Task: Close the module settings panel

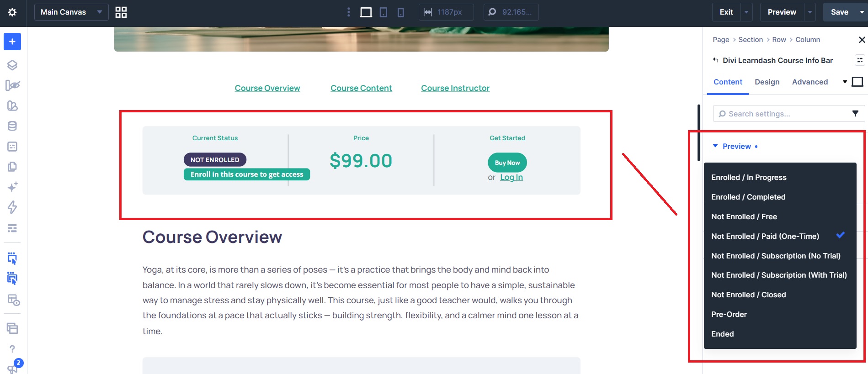Action: [x=862, y=40]
